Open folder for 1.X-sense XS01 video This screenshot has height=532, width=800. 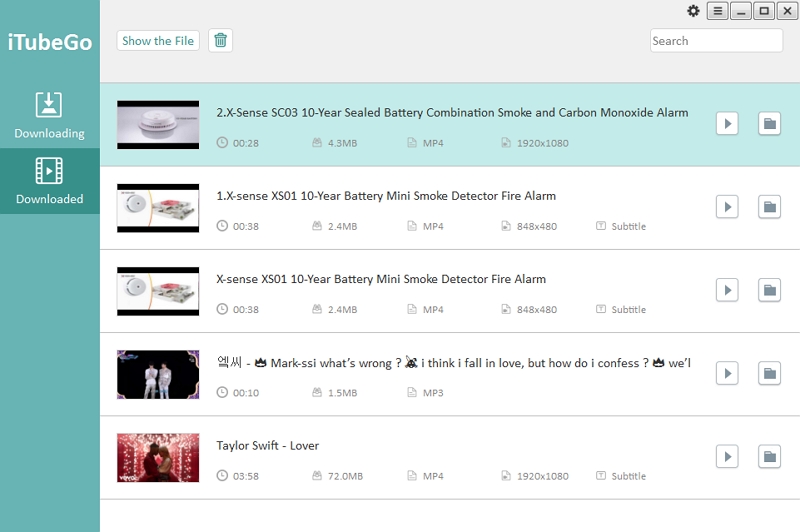[x=769, y=207]
